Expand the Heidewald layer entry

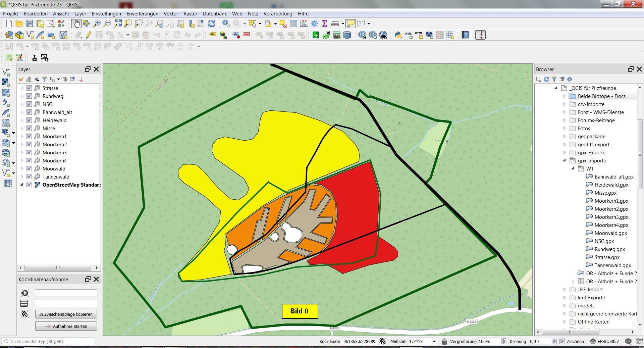(x=22, y=120)
